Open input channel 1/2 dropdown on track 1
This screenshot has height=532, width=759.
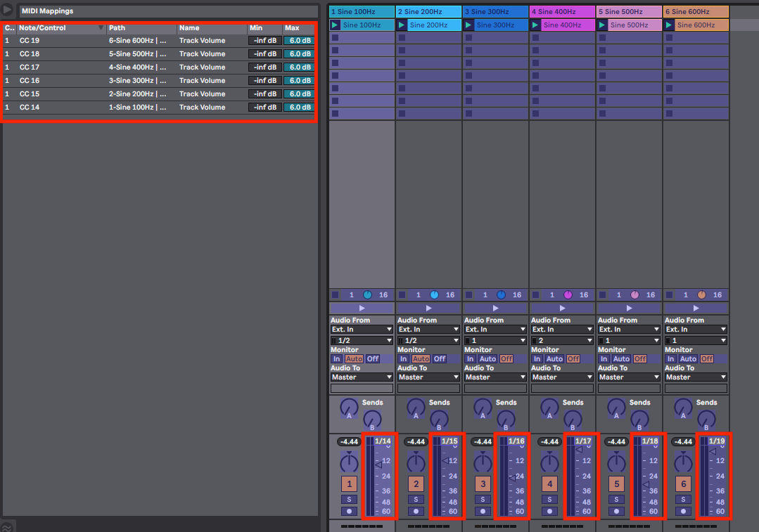click(362, 340)
